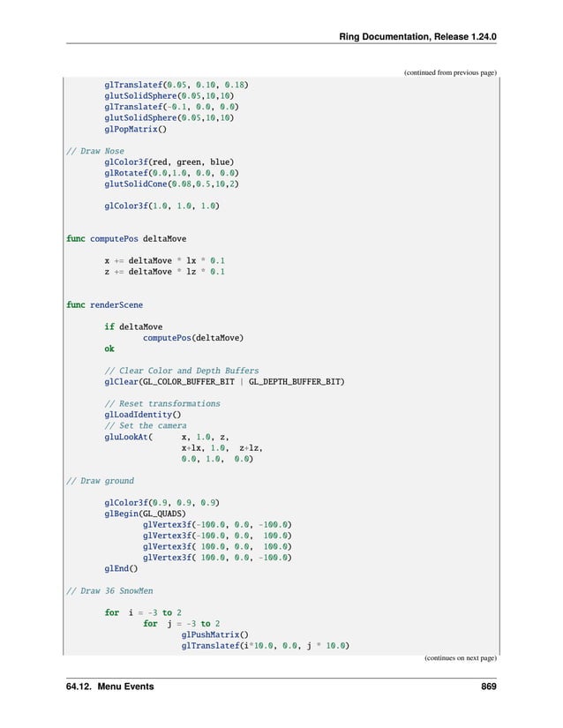The width and height of the screenshot is (563, 728).
Task: Click comment '// Reset transformations'
Action: coord(162,403)
